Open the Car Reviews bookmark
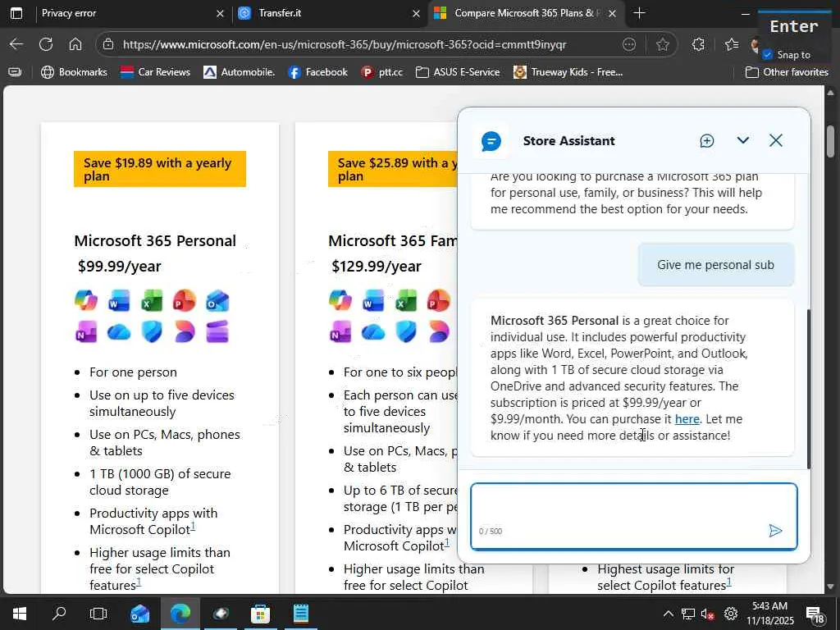The width and height of the screenshot is (840, 630). 155,72
